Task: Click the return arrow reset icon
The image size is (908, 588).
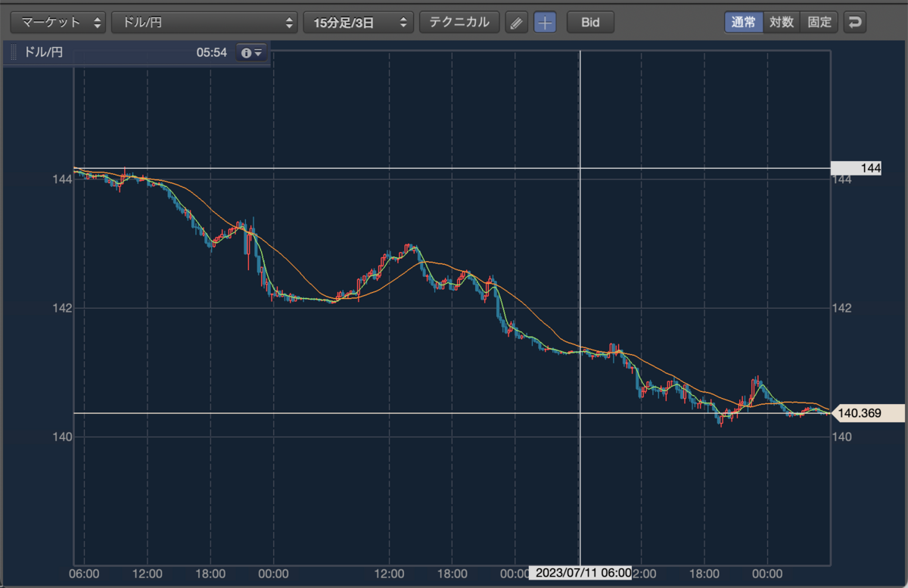Action: click(x=855, y=22)
